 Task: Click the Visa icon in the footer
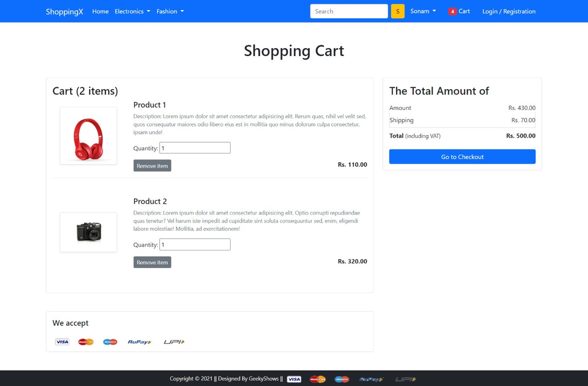(294, 379)
